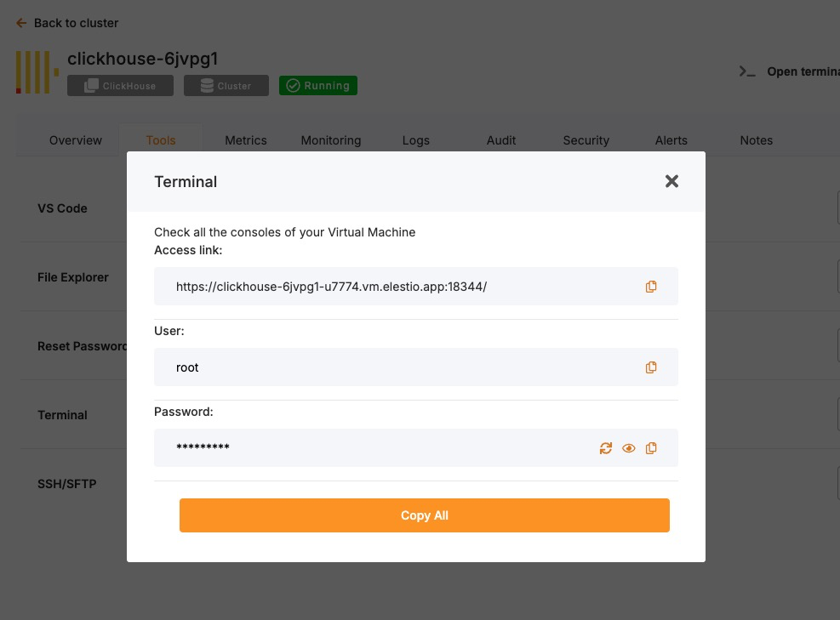Open the Metrics tab
The height and width of the screenshot is (620, 840).
coord(246,140)
